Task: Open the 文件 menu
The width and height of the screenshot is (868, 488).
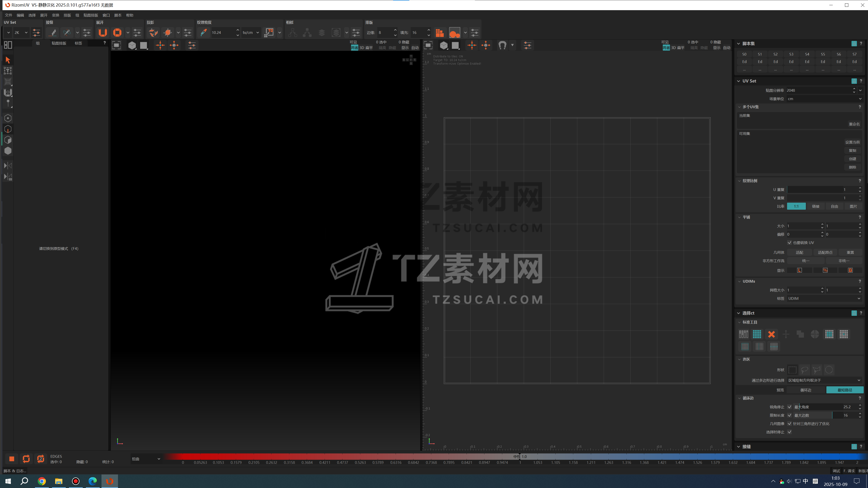Action: coord(8,15)
